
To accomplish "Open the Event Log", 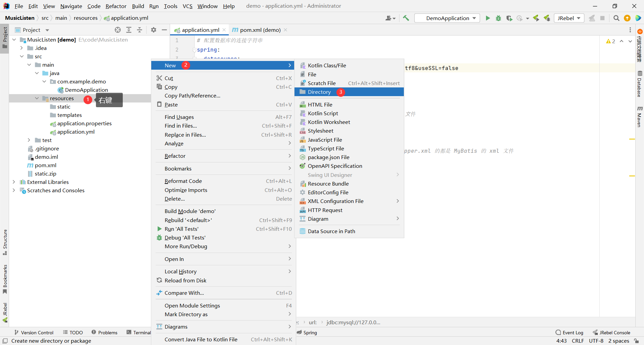I will (569, 332).
